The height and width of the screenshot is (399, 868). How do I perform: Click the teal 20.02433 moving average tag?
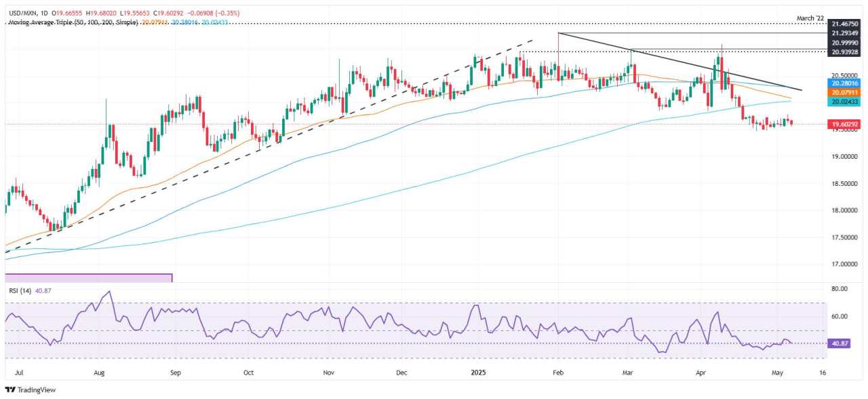point(845,102)
